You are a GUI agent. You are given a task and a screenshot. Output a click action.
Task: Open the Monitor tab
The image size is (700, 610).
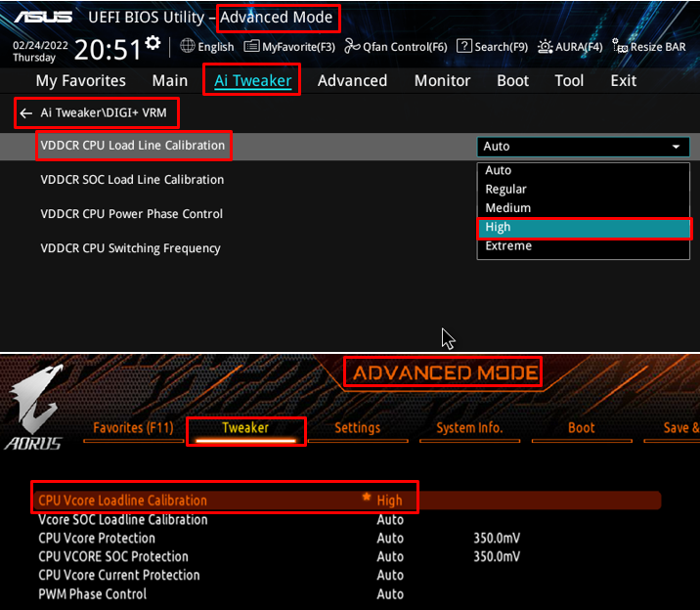pos(443,81)
